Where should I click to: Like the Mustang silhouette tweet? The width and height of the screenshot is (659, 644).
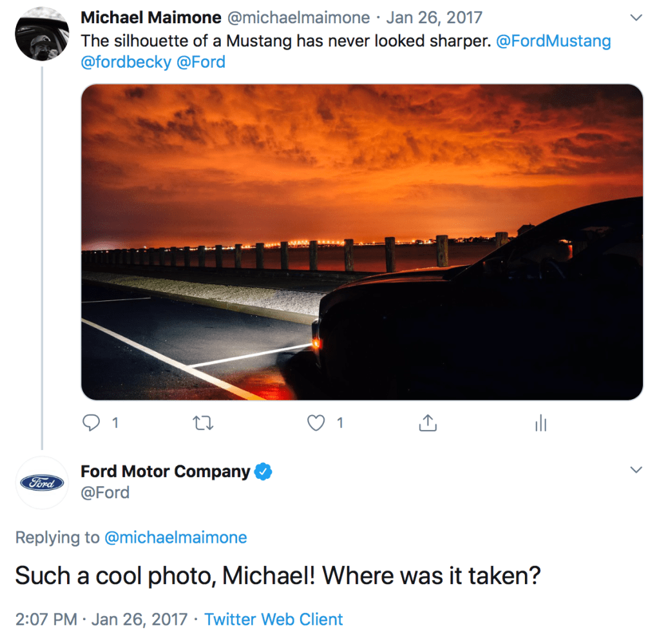(x=316, y=423)
